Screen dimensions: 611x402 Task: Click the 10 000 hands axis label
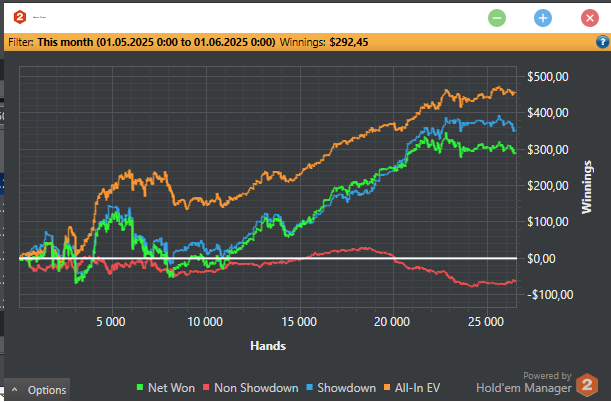[x=205, y=322]
